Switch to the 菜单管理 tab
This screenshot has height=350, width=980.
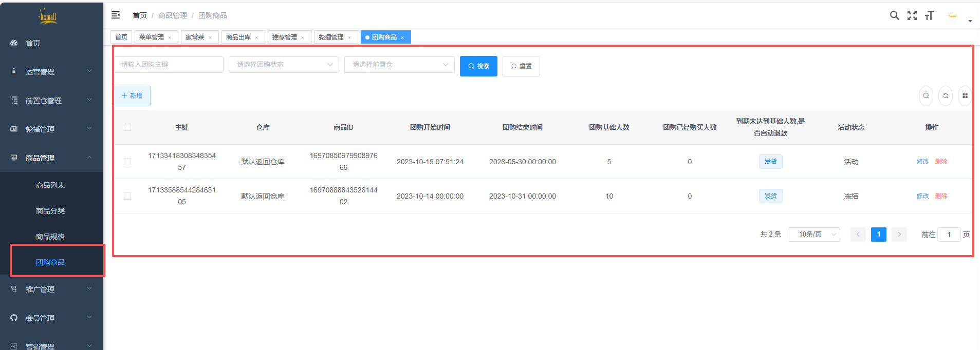point(152,37)
